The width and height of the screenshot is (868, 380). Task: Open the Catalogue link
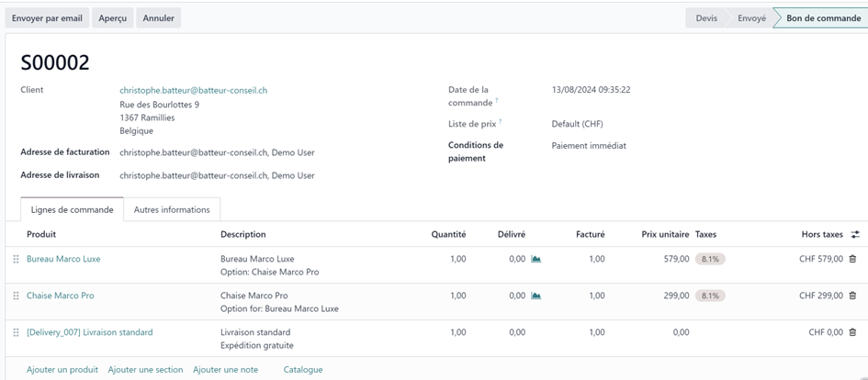303,370
